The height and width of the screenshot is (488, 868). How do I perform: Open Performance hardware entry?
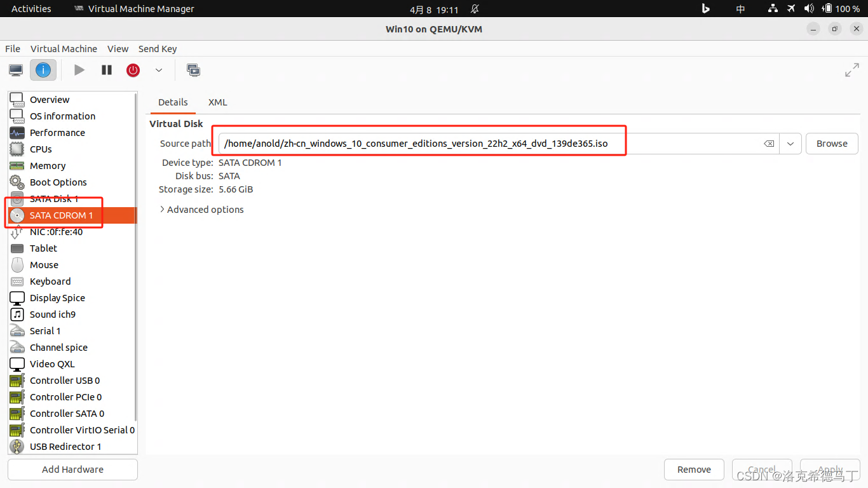pos(72,133)
